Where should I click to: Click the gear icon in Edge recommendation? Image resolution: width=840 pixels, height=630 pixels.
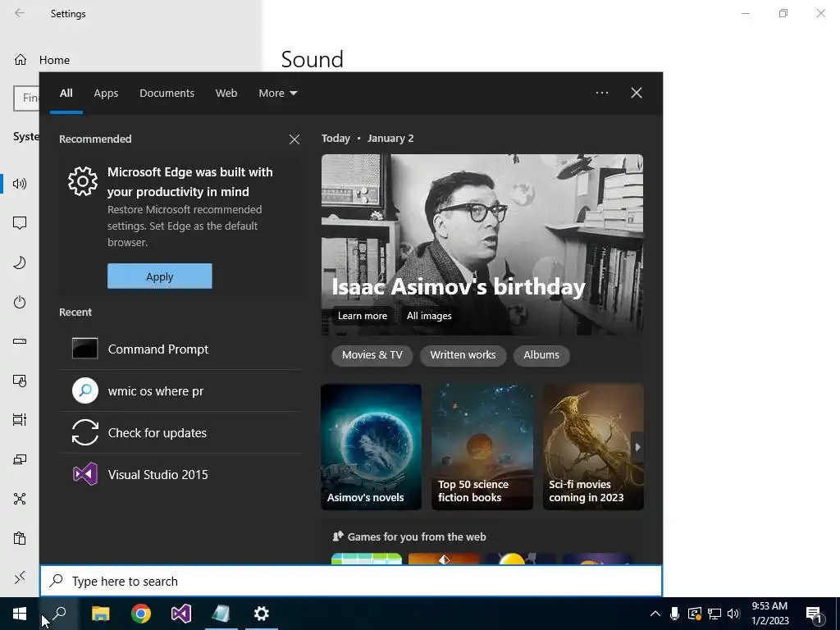(x=83, y=181)
